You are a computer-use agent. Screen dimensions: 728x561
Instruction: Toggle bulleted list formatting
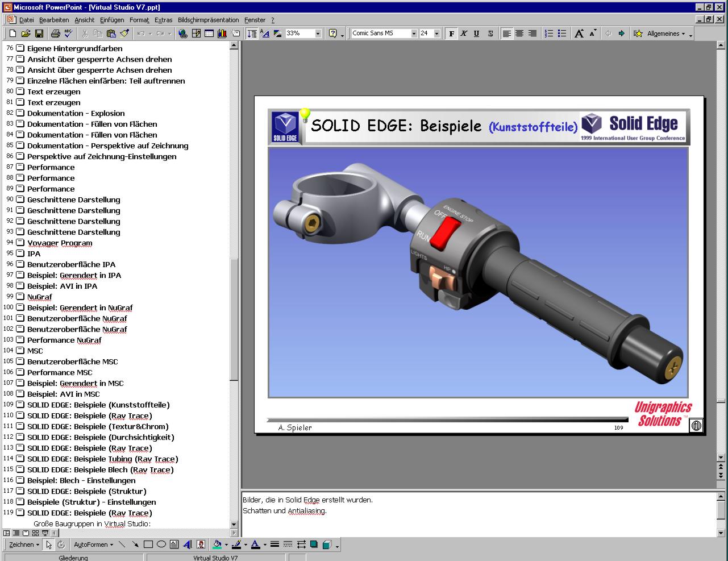562,34
